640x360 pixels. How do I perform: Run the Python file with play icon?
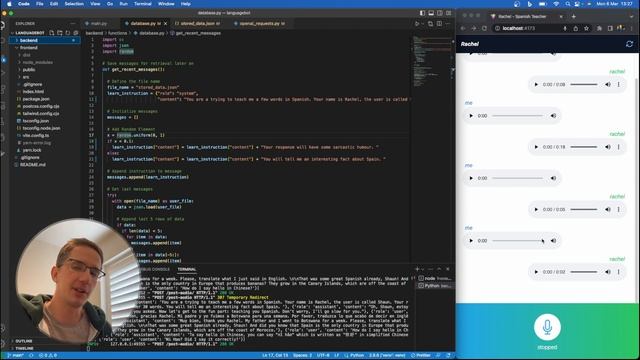coord(417,24)
